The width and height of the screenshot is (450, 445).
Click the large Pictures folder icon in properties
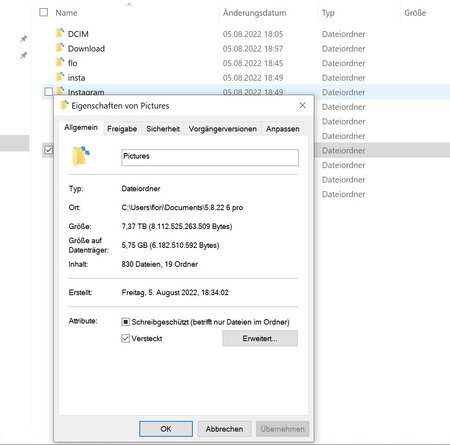pyautogui.click(x=81, y=156)
